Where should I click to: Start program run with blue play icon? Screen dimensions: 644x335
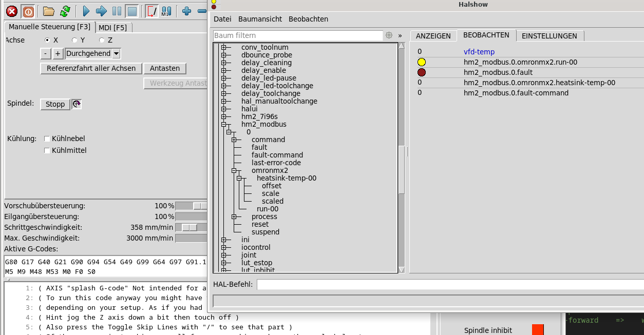click(86, 11)
